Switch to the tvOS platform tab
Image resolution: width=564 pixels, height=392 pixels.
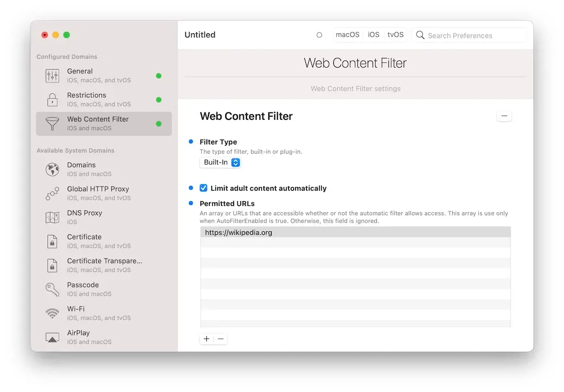coord(395,34)
